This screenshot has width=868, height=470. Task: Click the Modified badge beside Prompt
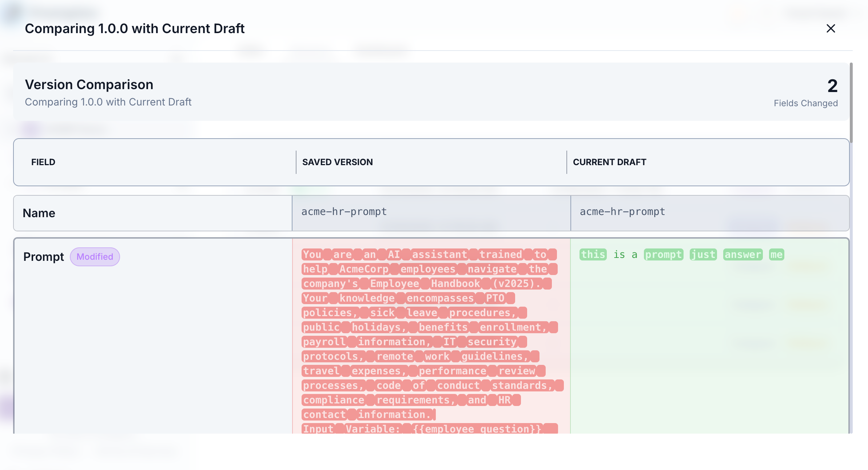point(95,257)
